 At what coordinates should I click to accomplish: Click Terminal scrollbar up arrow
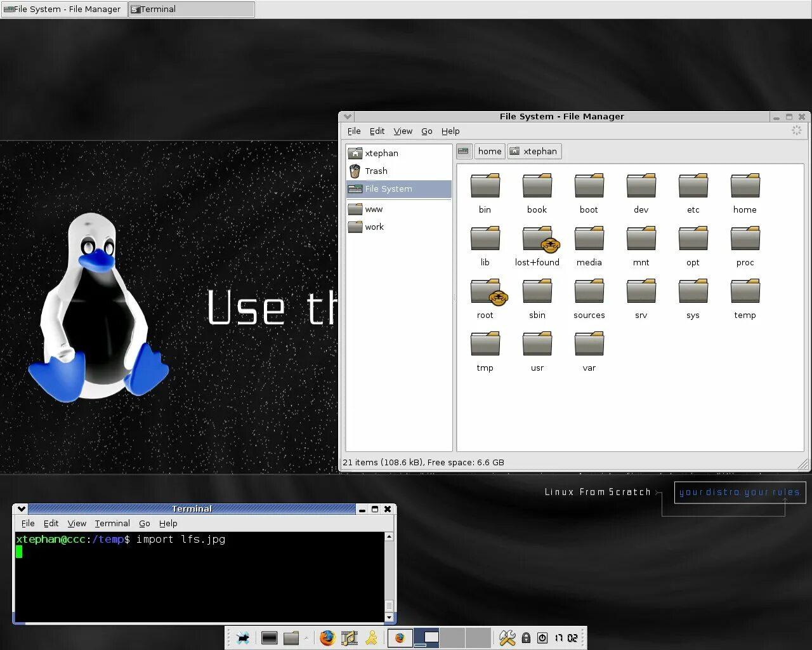389,537
